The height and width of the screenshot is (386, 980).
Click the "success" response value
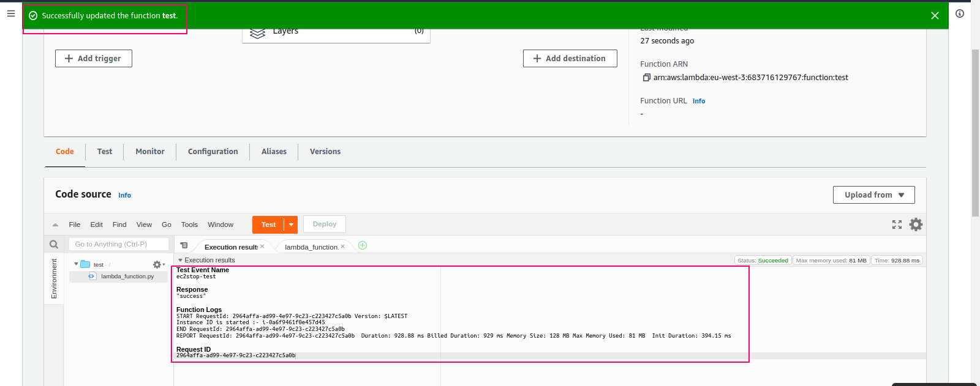tap(191, 296)
